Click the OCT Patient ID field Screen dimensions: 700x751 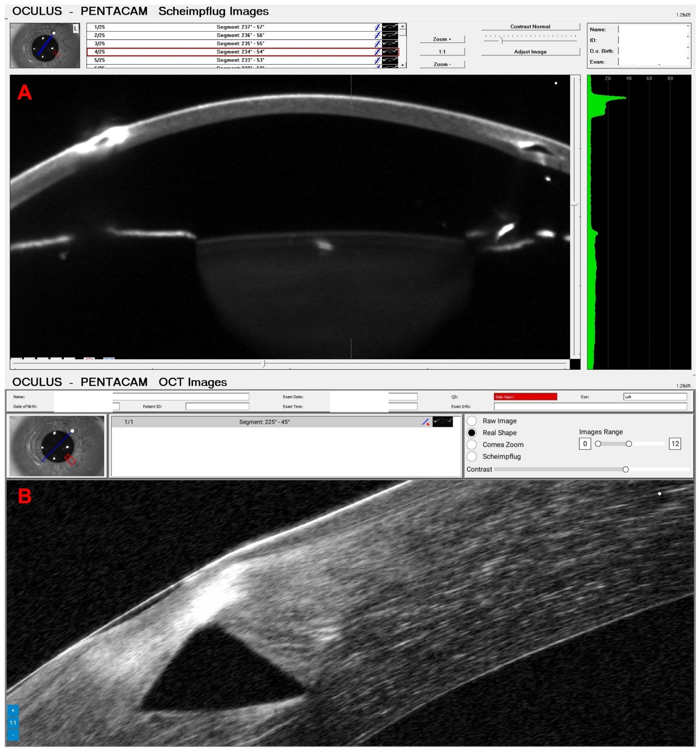point(217,407)
